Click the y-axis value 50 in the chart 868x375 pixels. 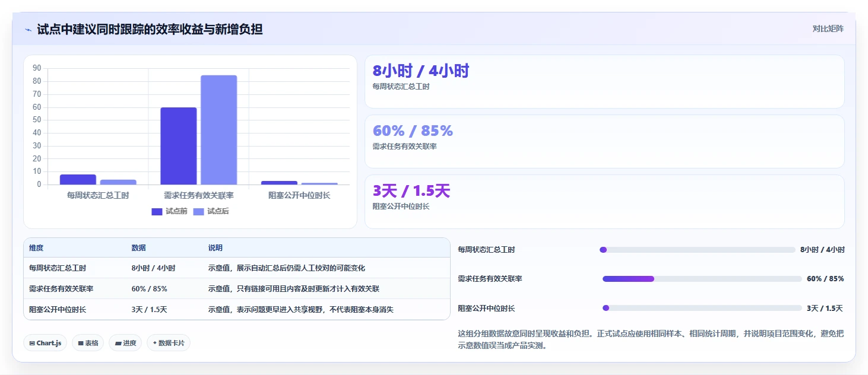(37, 120)
